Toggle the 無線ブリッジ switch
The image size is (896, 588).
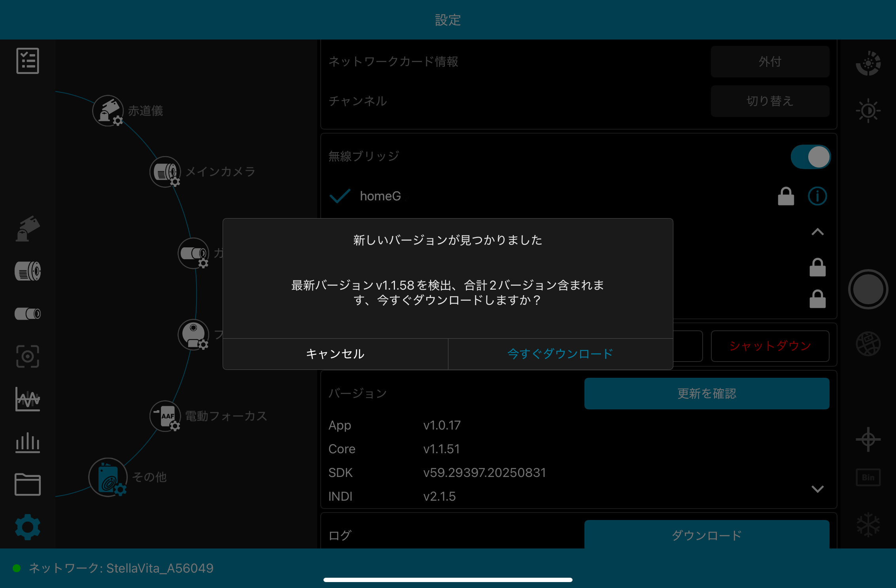point(811,157)
